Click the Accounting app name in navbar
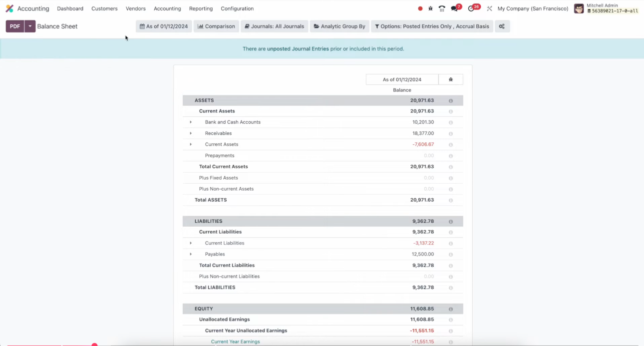The image size is (644, 346). point(33,8)
